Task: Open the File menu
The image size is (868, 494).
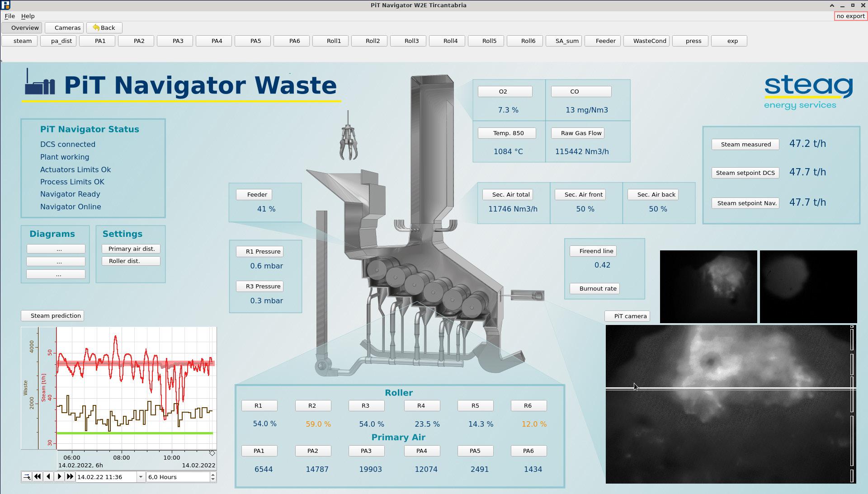Action: (x=9, y=16)
